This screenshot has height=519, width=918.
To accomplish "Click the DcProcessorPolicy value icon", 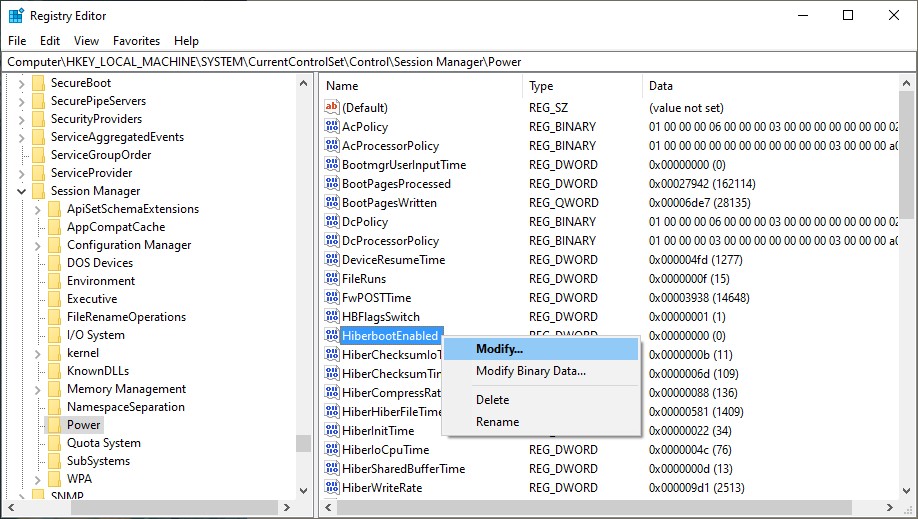I will coord(332,240).
